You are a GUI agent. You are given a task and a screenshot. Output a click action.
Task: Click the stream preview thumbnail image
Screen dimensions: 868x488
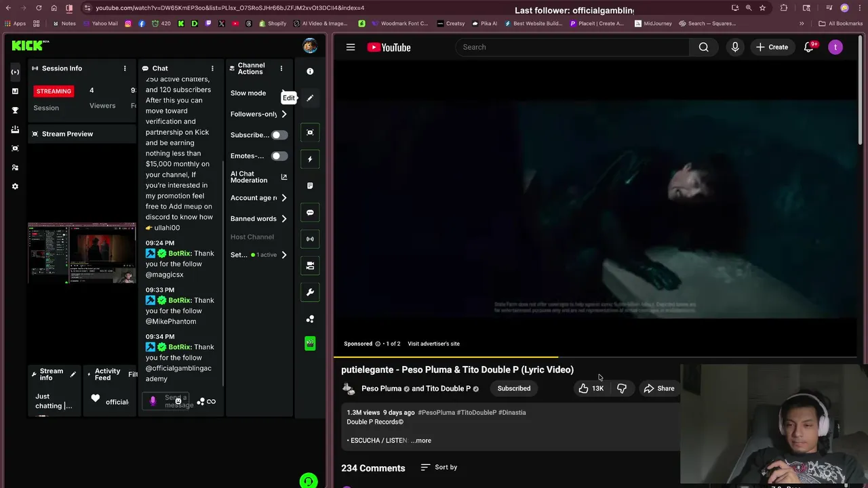click(x=81, y=253)
